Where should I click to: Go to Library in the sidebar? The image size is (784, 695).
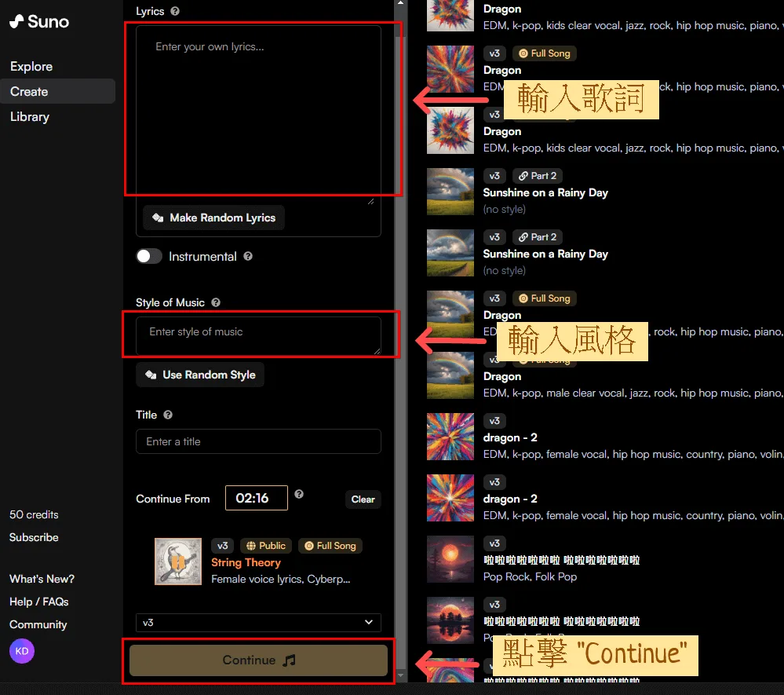[x=30, y=117]
